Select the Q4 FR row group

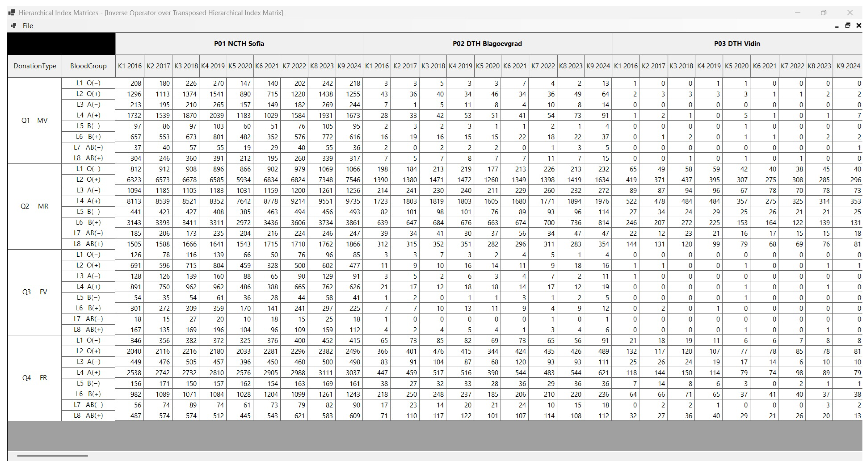tap(34, 378)
